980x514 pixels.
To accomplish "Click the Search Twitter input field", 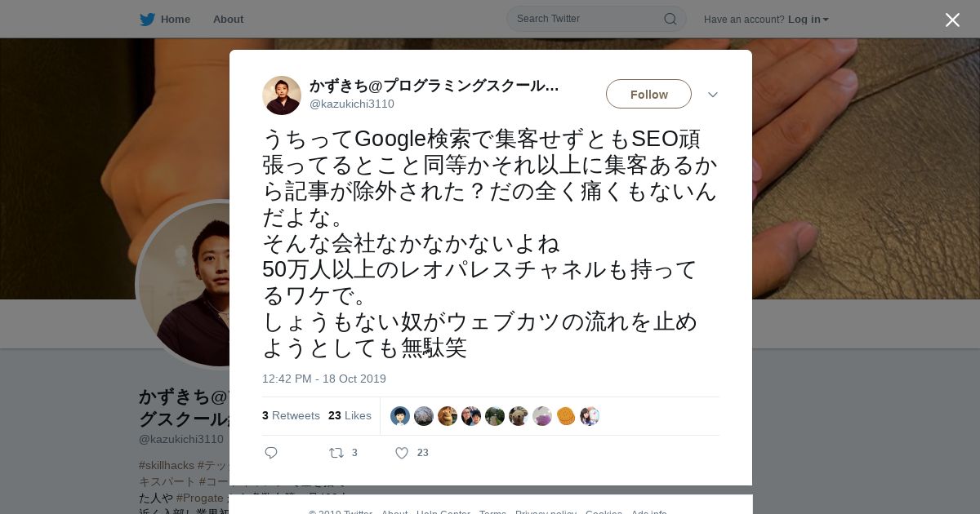I will 588,19.
